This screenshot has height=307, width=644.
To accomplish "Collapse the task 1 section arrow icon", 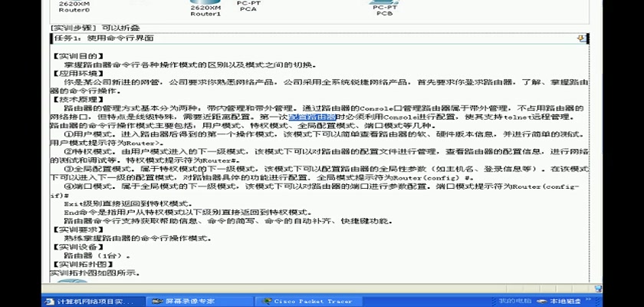I will (582, 38).
